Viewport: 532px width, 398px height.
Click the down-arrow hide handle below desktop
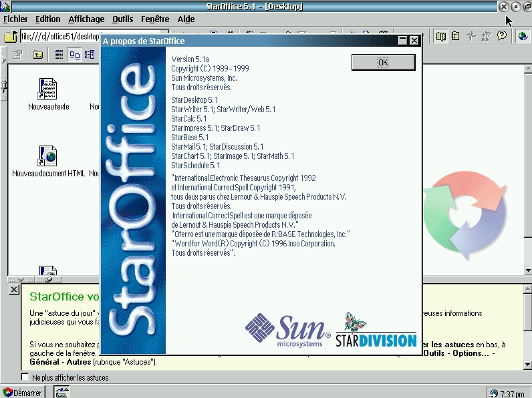click(21, 280)
